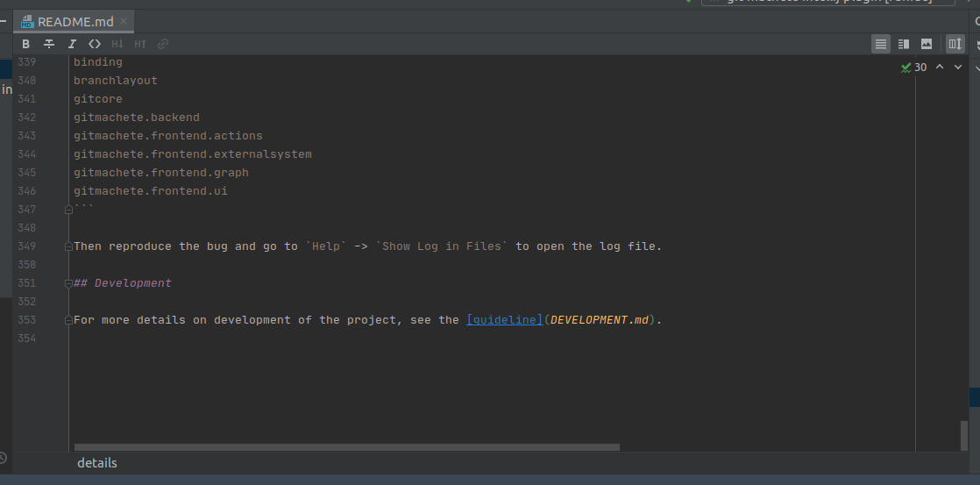Toggle bold formatting in Markdown toolbar
980x485 pixels.
(25, 44)
